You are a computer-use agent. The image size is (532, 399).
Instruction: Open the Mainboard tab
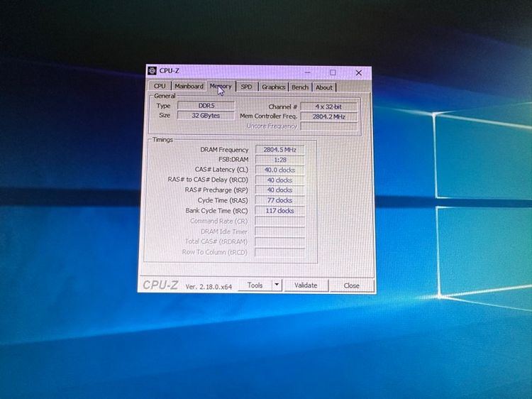[x=189, y=86]
